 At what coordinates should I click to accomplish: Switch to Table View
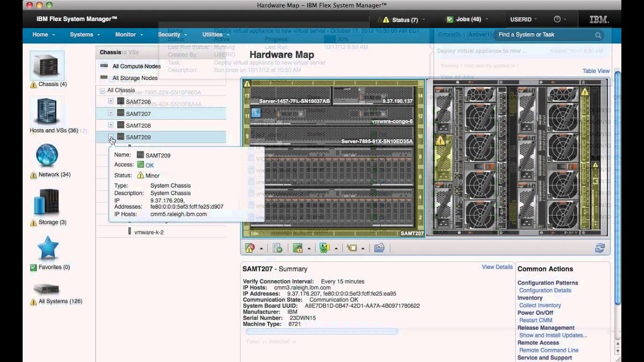pos(596,71)
